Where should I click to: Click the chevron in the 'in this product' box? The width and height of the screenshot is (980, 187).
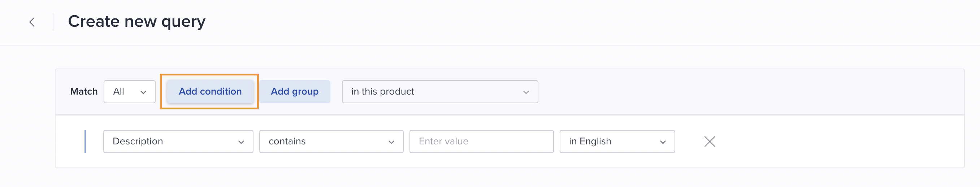[x=526, y=92]
